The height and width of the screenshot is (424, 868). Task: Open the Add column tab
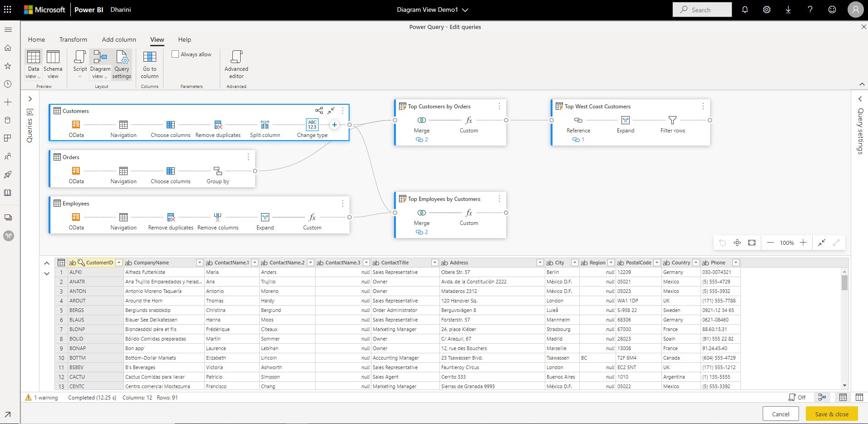click(x=119, y=39)
